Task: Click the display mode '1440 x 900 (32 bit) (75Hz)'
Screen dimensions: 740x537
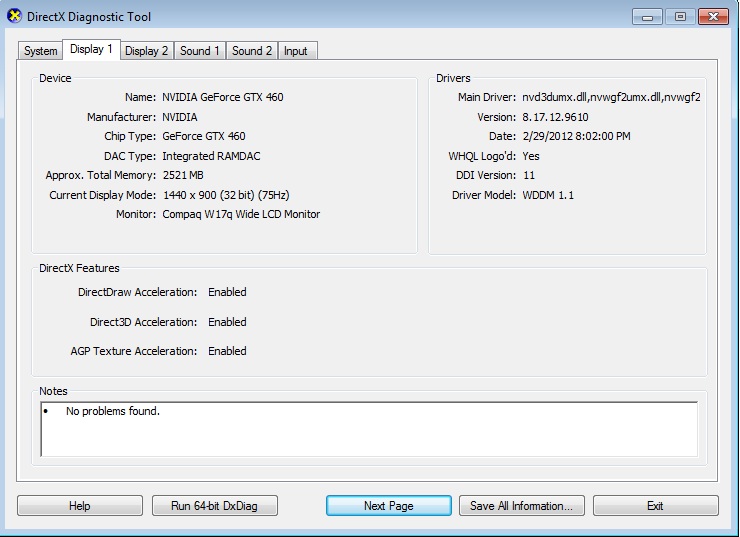Action: (x=226, y=195)
